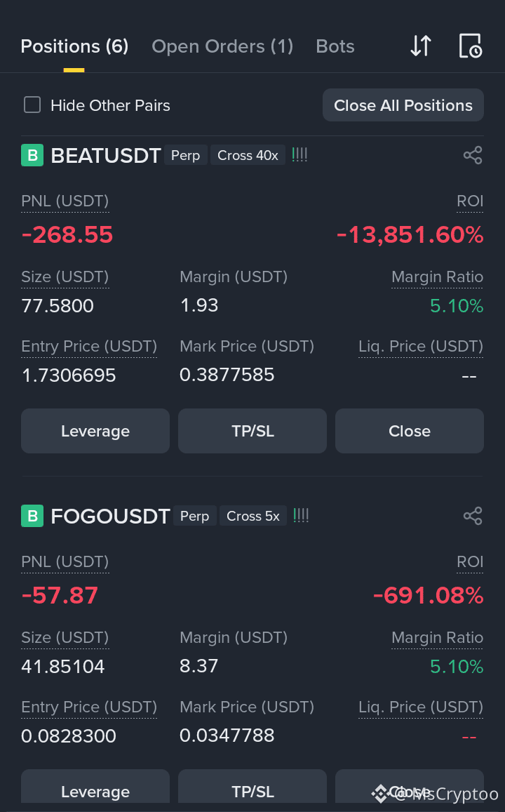505x812 pixels.
Task: Click Close All Positions button
Action: tap(403, 105)
